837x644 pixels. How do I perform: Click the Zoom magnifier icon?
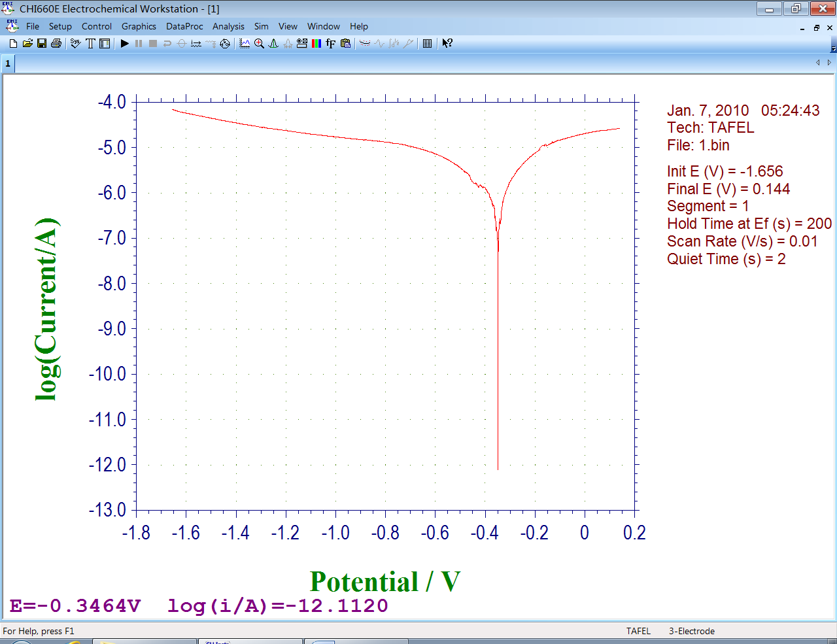coord(259,44)
